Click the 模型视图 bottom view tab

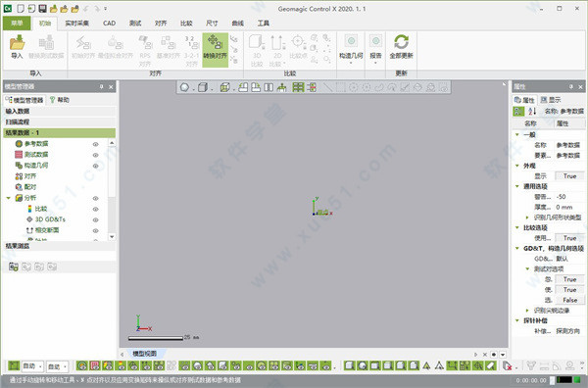145,354
